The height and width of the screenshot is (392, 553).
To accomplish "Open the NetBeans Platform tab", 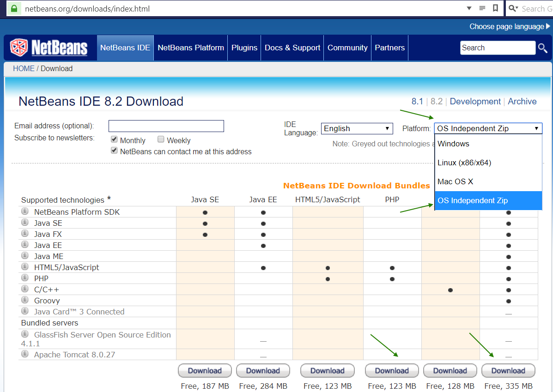I will coord(191,48).
